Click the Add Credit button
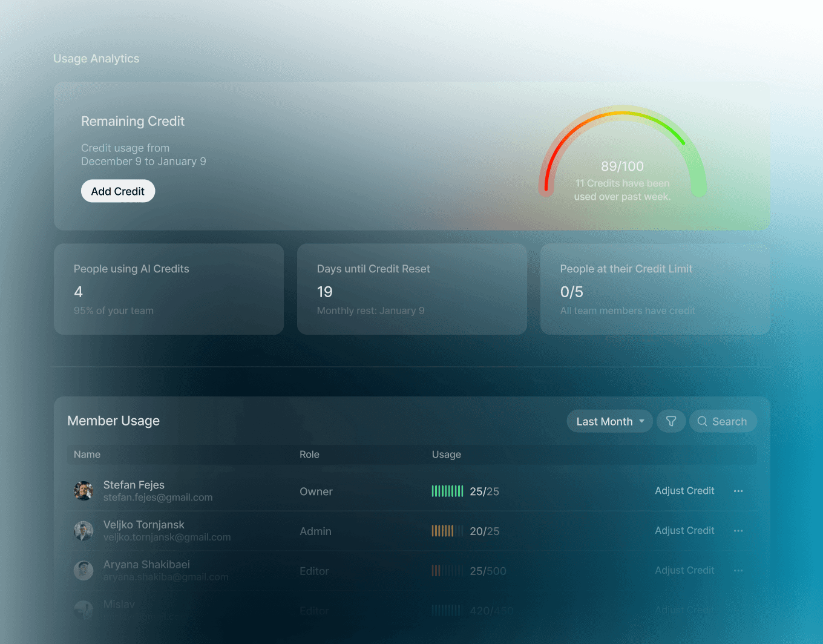 coord(118,191)
